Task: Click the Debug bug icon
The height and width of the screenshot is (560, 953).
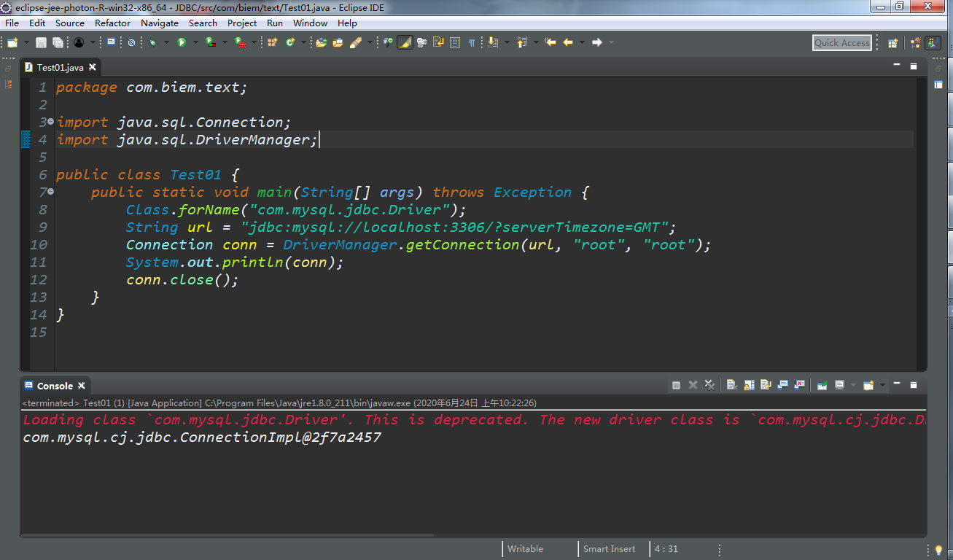Action: tap(152, 42)
